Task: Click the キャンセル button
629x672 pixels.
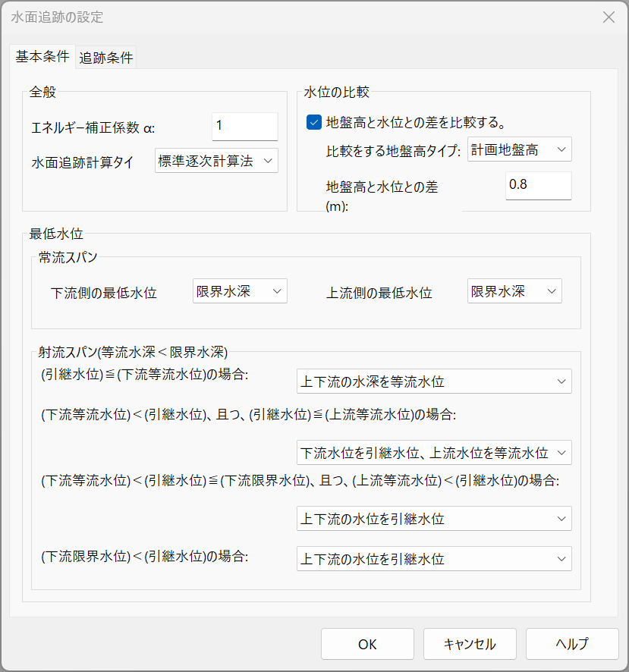Action: (x=470, y=644)
